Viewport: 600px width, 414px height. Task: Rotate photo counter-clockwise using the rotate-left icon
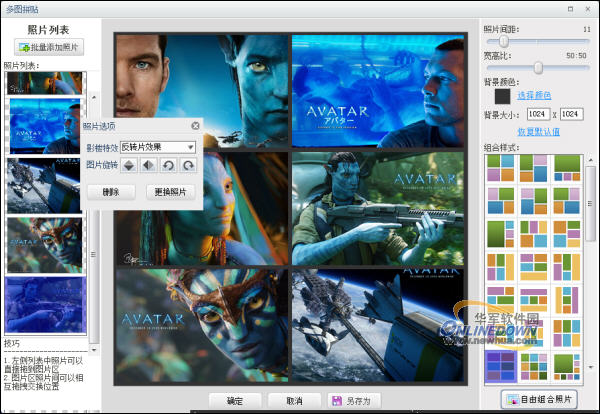pos(167,165)
